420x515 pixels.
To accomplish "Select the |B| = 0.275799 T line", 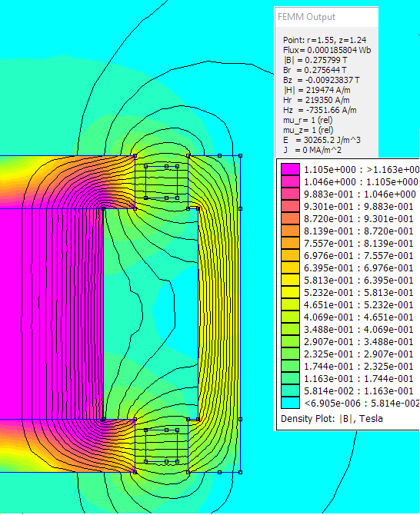I will 315,60.
